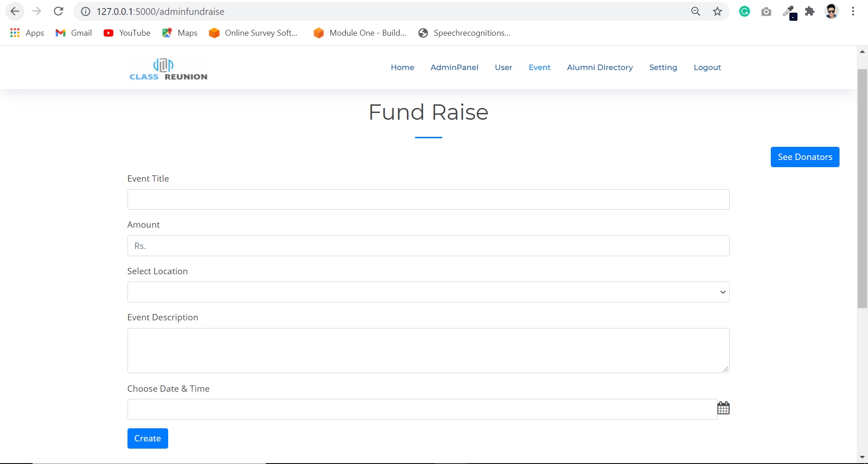Focus the Amount Rs. input field
This screenshot has width=868, height=464.
(428, 246)
